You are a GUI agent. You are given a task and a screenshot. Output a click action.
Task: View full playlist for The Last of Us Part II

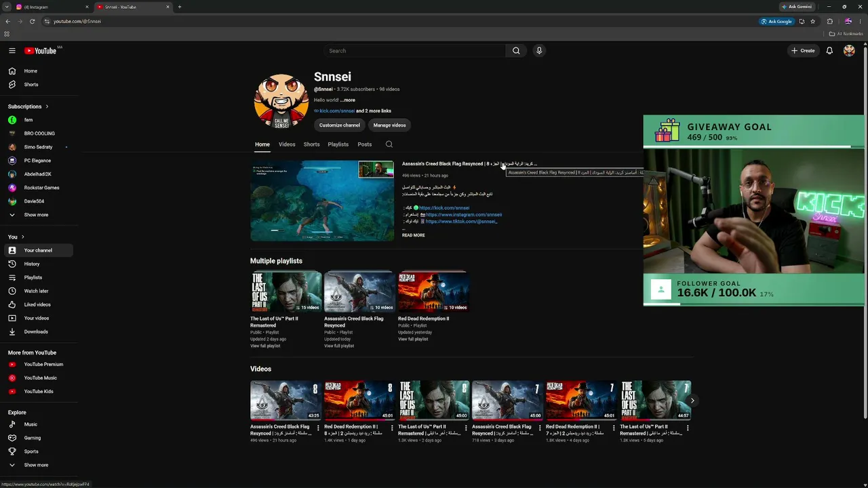[265, 346]
